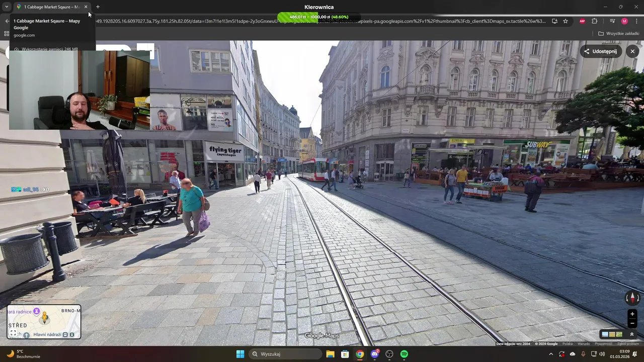Screen dimensions: 644x362
Task: Open the tab search dropdown arrow
Action: coord(7,7)
